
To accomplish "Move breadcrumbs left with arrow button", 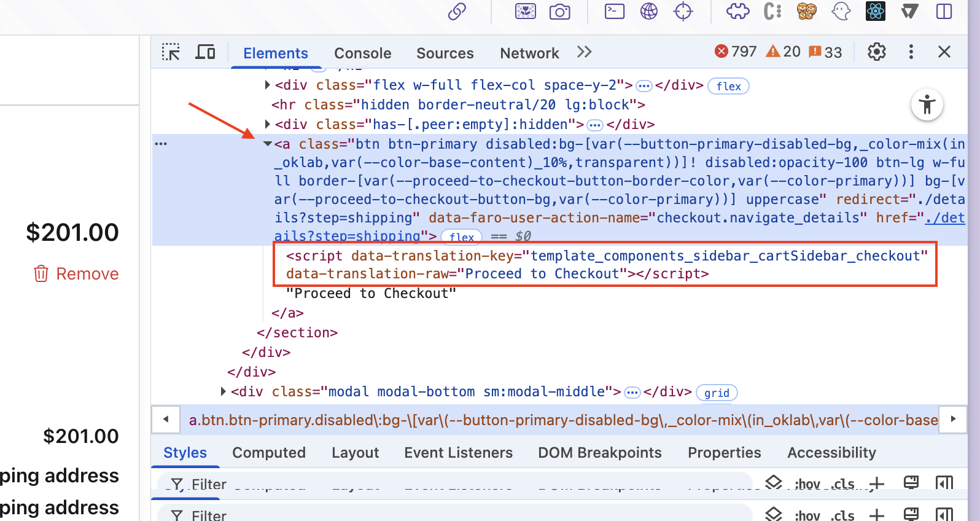I will tap(166, 420).
